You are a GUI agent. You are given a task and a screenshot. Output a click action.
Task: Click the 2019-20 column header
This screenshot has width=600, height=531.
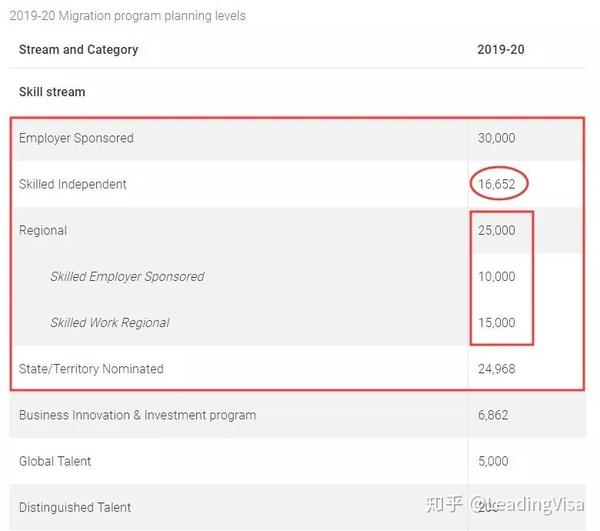tap(501, 50)
